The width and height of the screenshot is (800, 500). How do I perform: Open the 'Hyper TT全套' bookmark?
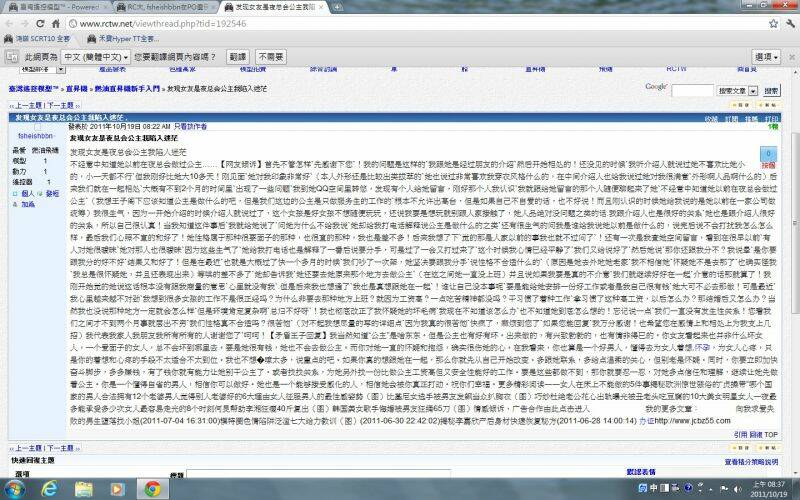pos(122,39)
